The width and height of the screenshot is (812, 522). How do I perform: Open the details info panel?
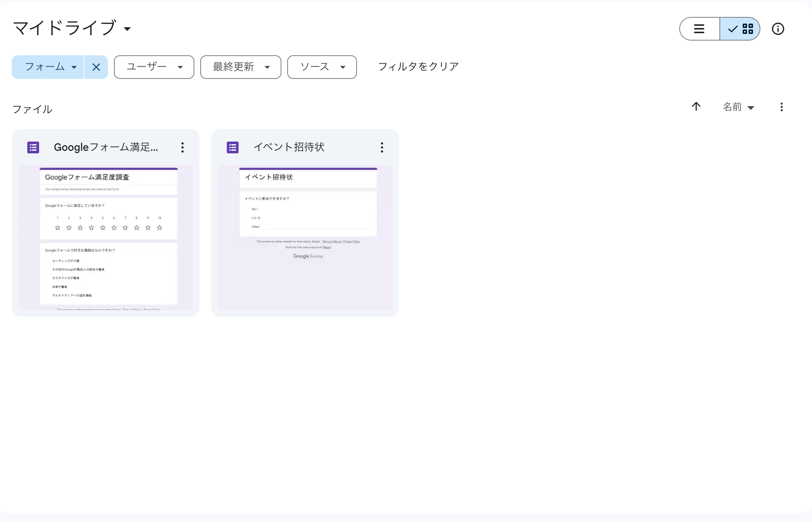tap(778, 29)
